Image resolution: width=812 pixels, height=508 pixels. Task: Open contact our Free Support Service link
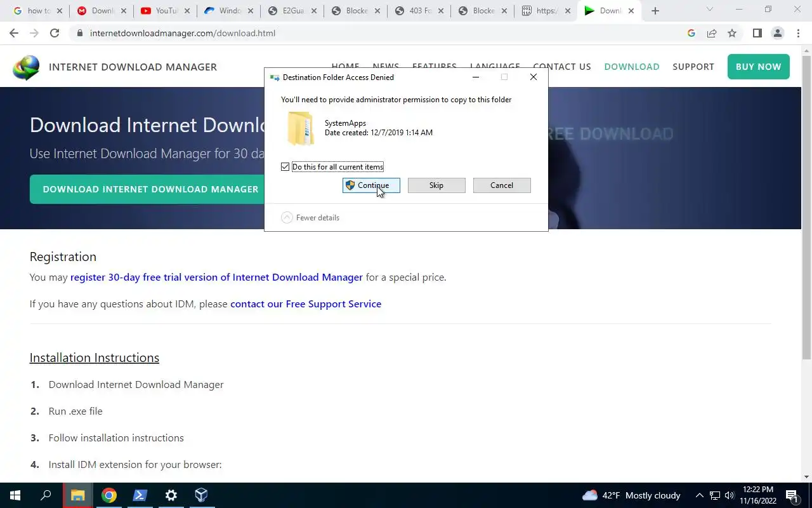[x=306, y=304]
